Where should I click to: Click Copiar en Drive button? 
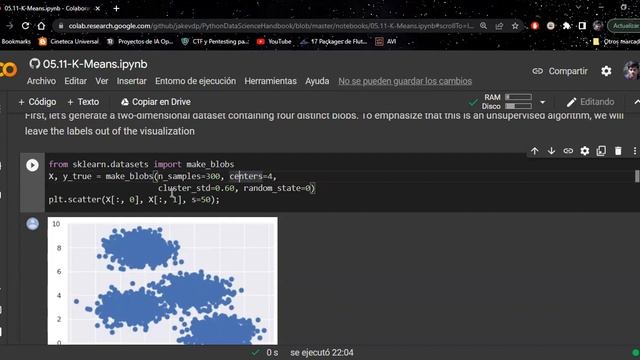tap(156, 102)
